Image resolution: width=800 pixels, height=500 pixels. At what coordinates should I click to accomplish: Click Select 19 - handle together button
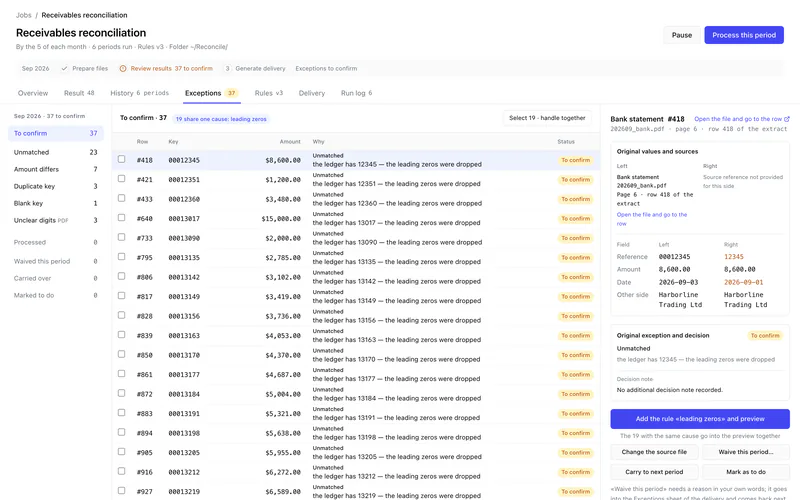[x=547, y=118]
